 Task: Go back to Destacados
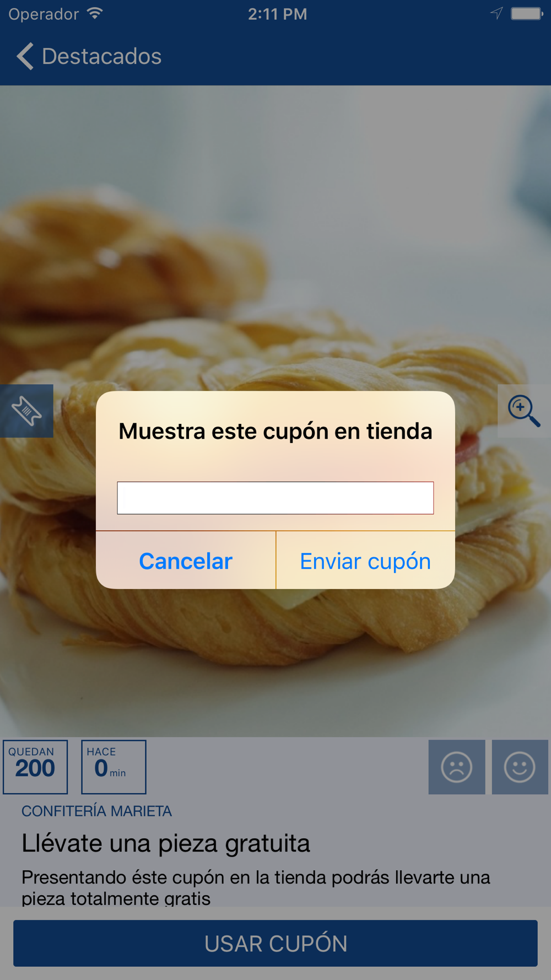(x=89, y=56)
